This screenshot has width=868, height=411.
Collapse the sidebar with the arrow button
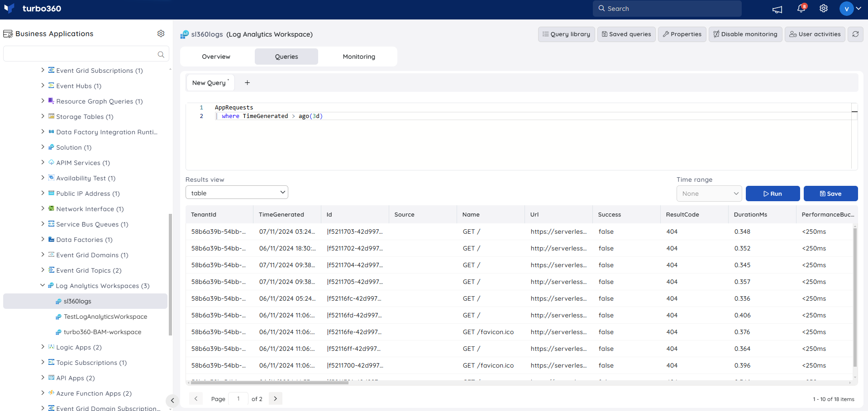pos(172,400)
